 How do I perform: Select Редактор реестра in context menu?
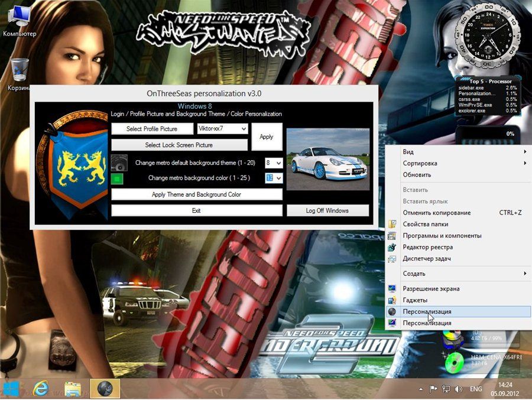pos(427,247)
